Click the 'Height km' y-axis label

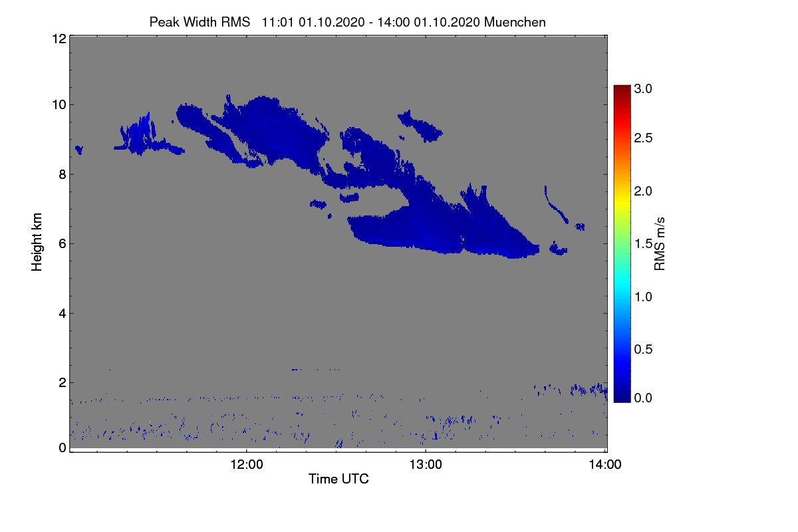37,241
